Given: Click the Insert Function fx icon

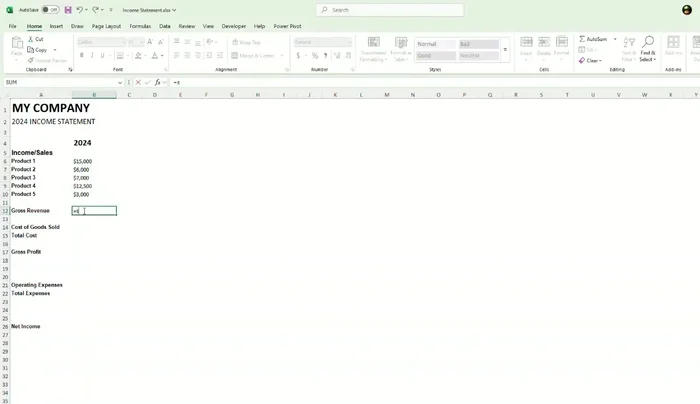Looking at the screenshot, I should (x=158, y=82).
